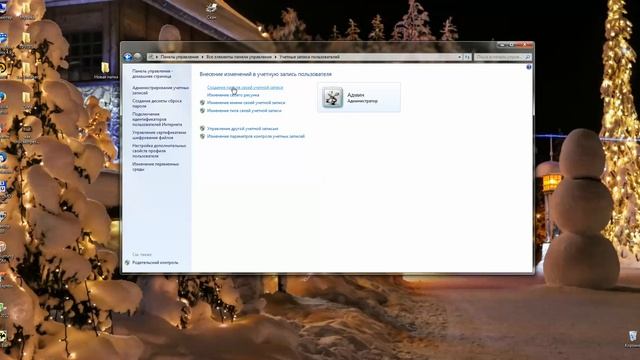Open Подключение идентификаторов пользователей Интернета

(x=157, y=119)
